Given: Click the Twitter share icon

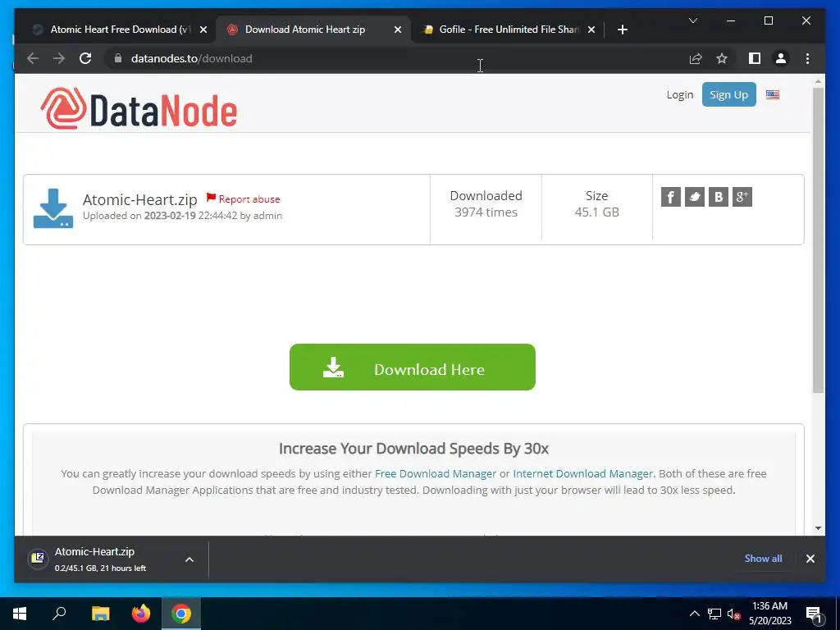Looking at the screenshot, I should [695, 197].
